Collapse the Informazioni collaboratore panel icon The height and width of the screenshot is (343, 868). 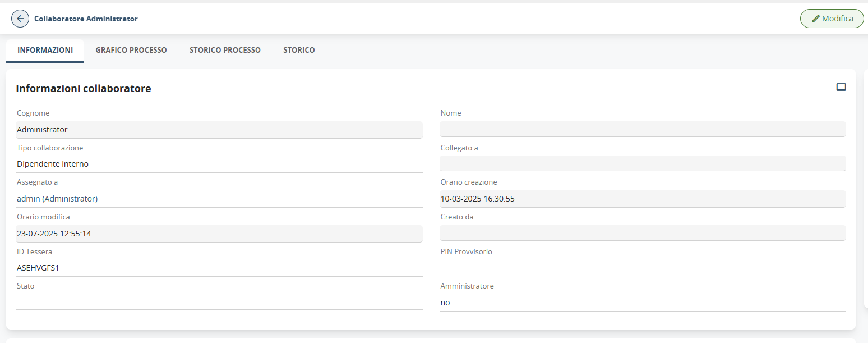tap(841, 87)
